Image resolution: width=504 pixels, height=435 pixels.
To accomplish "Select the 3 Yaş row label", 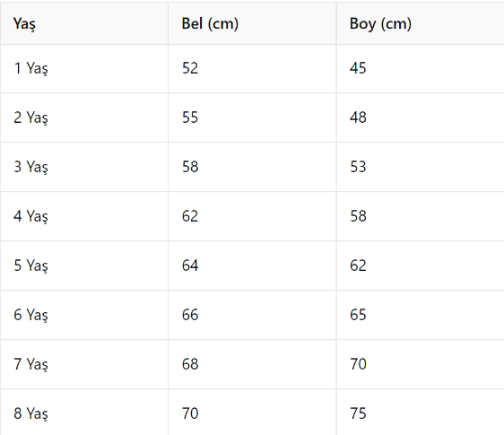I will point(30,167).
